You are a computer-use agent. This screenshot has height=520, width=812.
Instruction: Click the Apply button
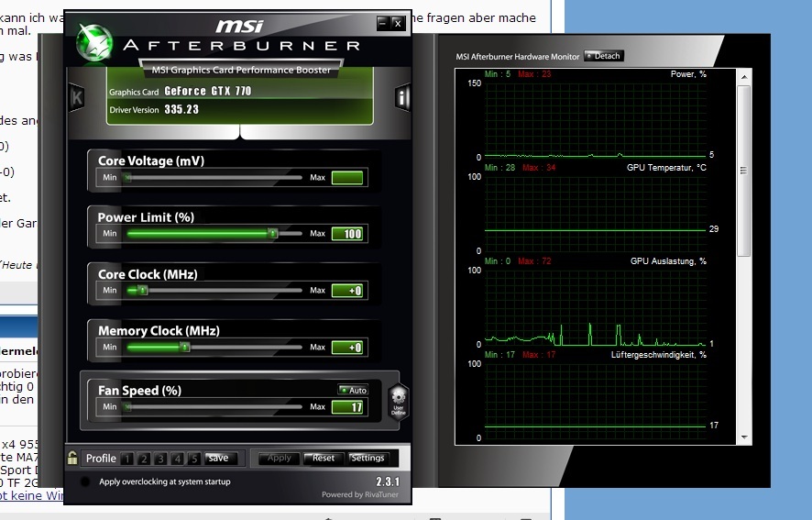(280, 458)
